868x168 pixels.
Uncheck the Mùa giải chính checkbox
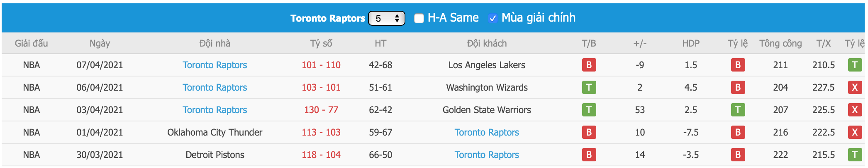click(493, 18)
